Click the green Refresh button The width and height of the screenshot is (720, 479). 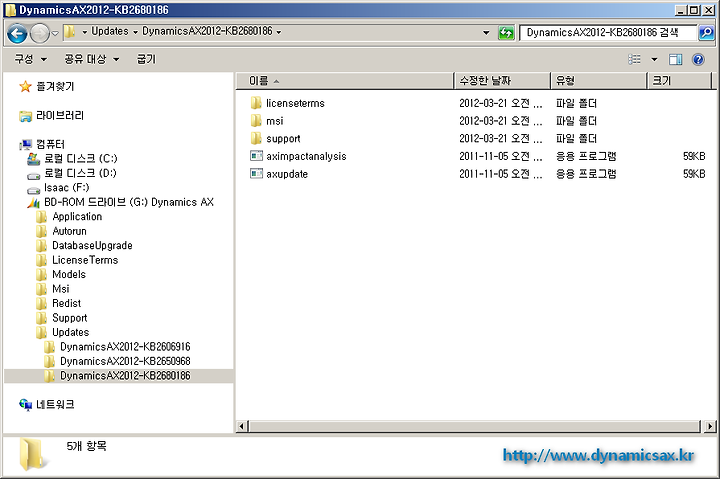[506, 33]
